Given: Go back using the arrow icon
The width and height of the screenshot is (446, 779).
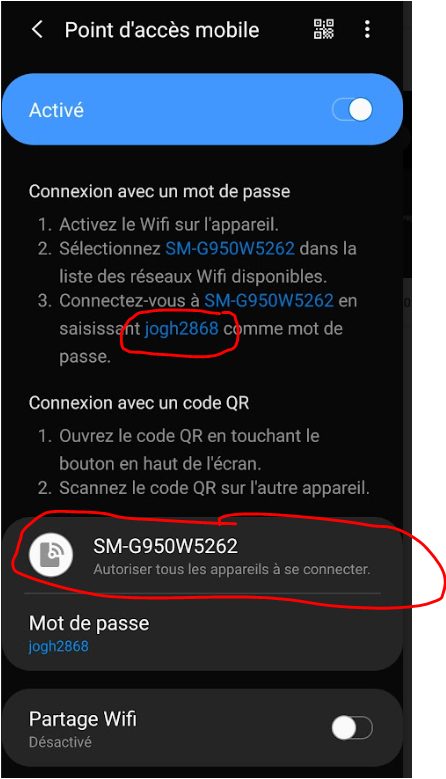Looking at the screenshot, I should point(37,30).
